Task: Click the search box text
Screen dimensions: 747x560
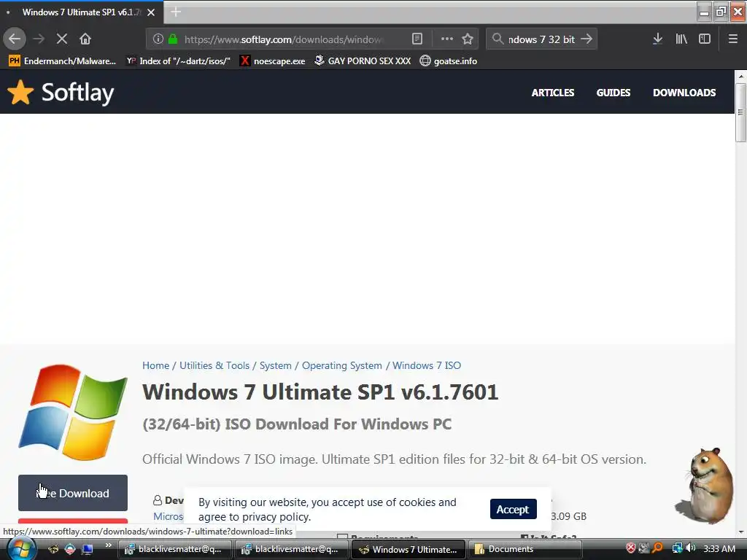Action: click(x=542, y=39)
